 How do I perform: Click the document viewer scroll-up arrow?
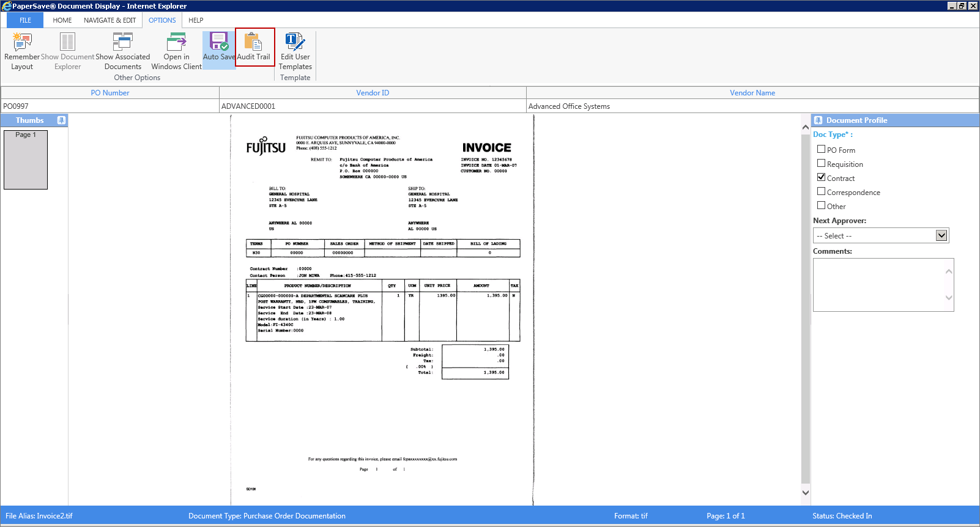coord(806,127)
